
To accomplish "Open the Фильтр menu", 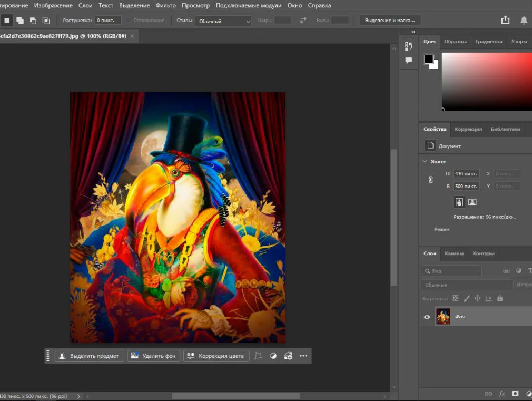I will 166,6.
